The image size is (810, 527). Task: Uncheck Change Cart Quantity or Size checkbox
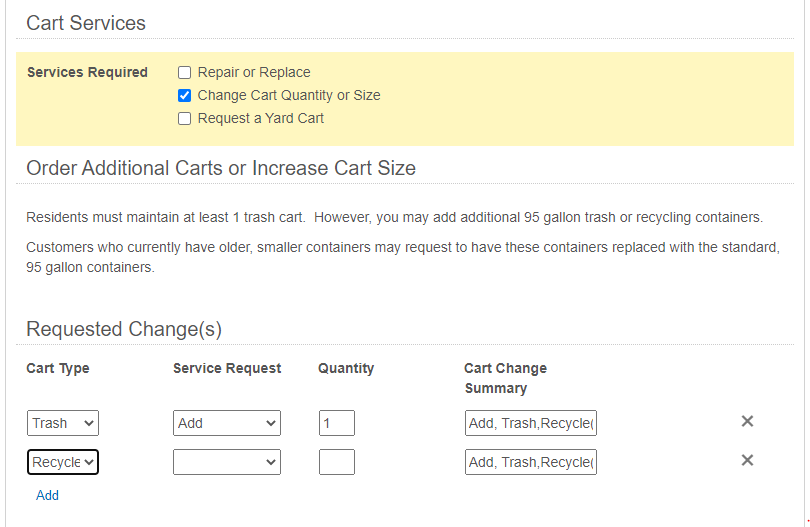point(184,96)
